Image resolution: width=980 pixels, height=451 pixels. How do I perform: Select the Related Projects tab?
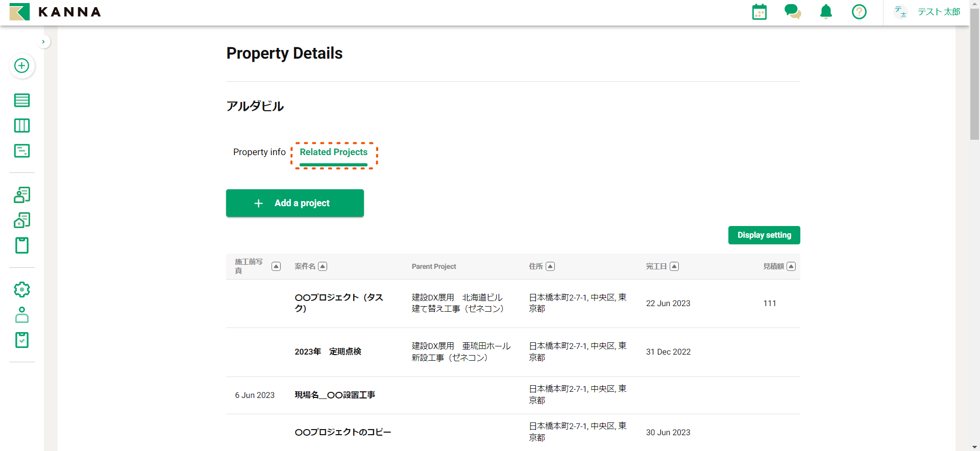(x=333, y=152)
